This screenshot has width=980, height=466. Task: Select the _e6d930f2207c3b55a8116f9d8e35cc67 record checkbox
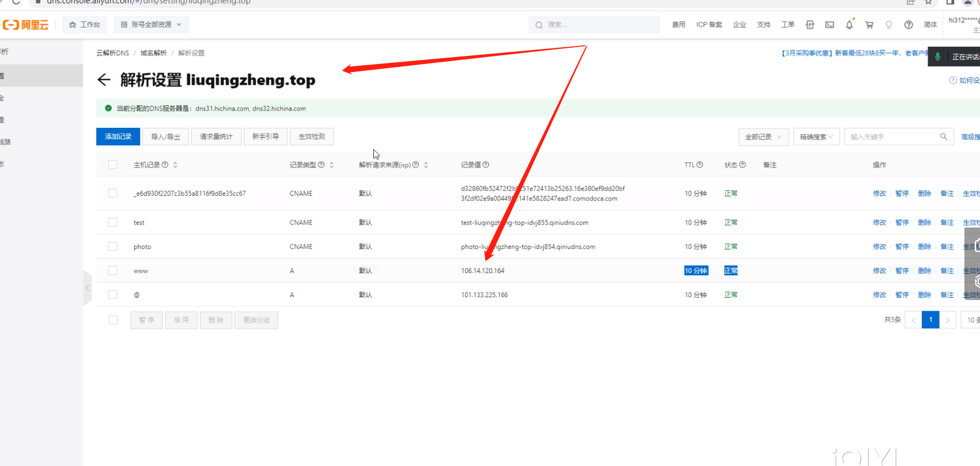tap(113, 194)
